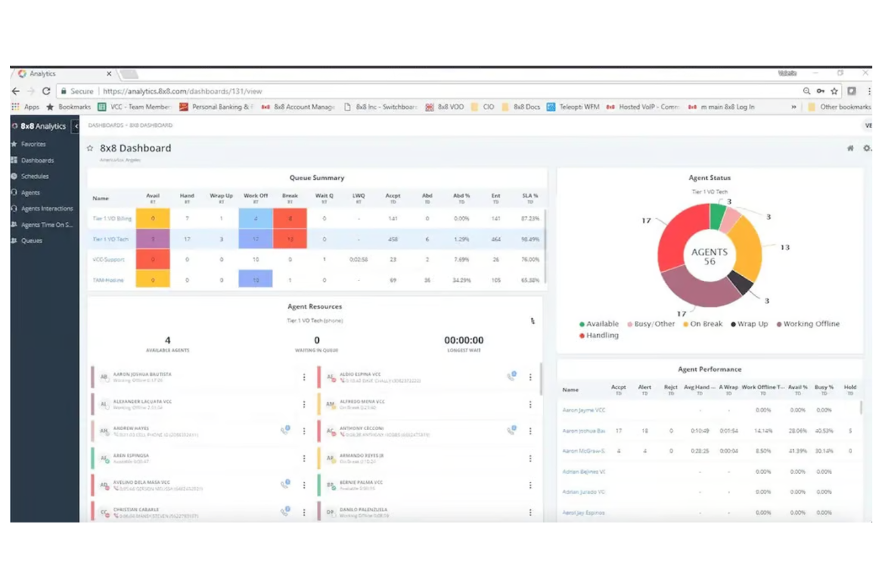Image resolution: width=882 pixels, height=588 pixels.
Task: Click the red Break cell for Tier 1 VO Billing
Action: coord(290,219)
